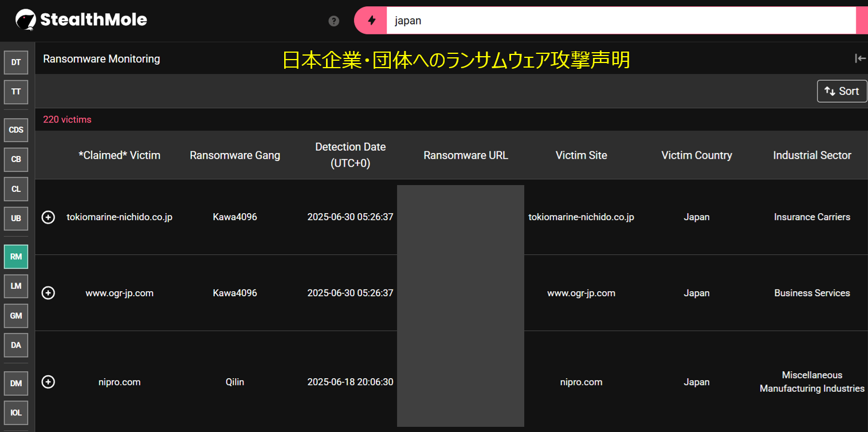Click the Ransomware URL column header
Screen dimensions: 868x432
click(466, 155)
